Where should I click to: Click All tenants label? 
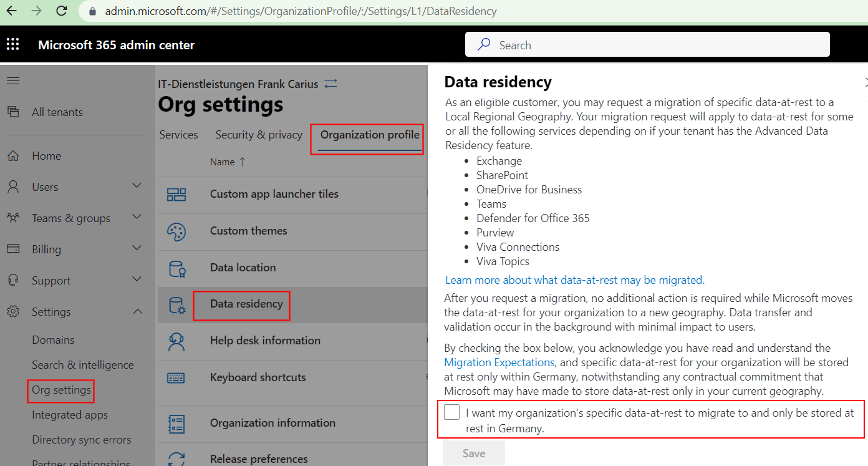click(x=57, y=112)
